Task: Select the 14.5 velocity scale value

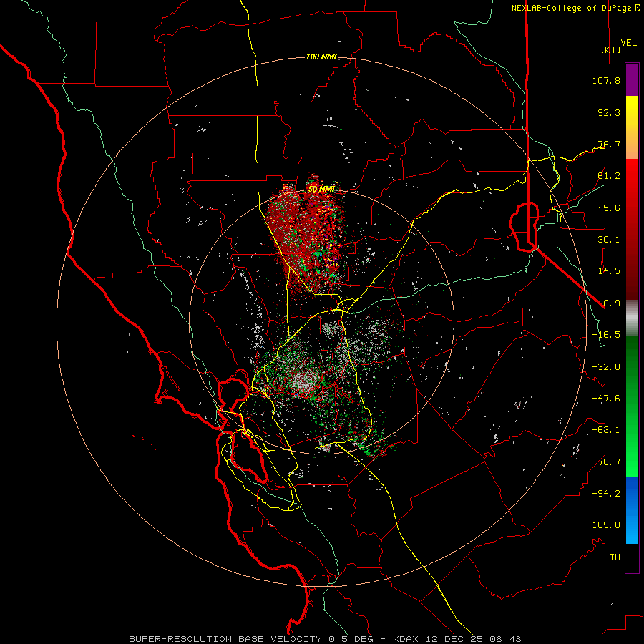Action: pyautogui.click(x=609, y=271)
